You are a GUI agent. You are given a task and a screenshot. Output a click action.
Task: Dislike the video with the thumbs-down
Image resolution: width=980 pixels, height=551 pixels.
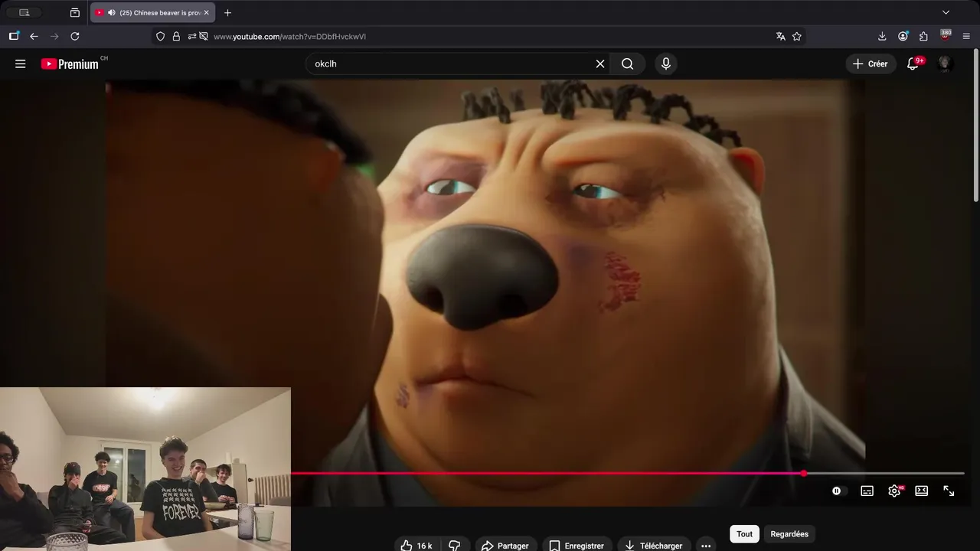coord(455,546)
